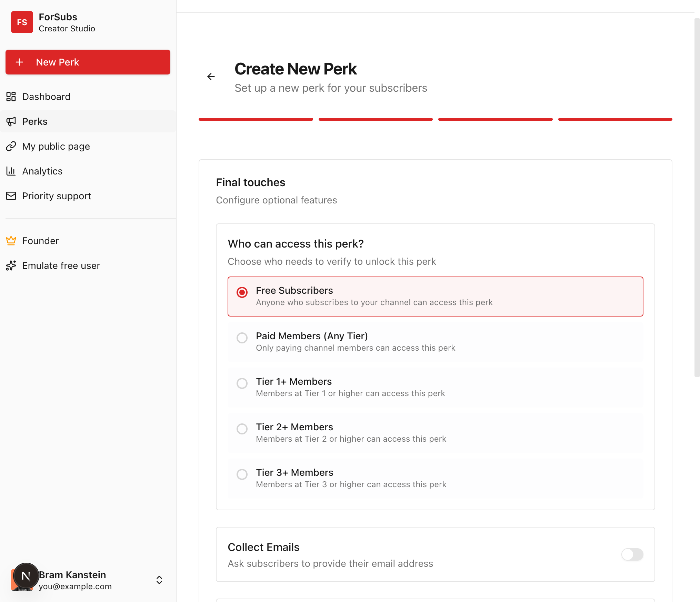Open the Analytics menu item

coord(42,171)
